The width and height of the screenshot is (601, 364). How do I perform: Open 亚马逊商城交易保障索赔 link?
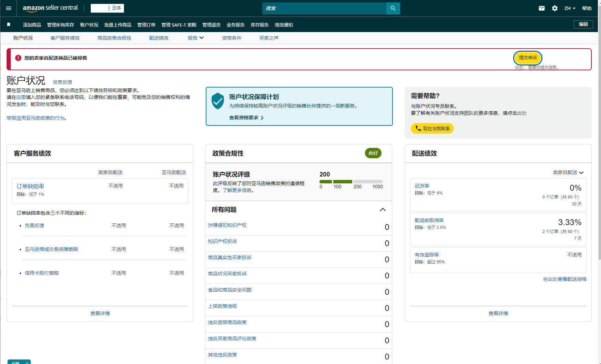click(51, 249)
